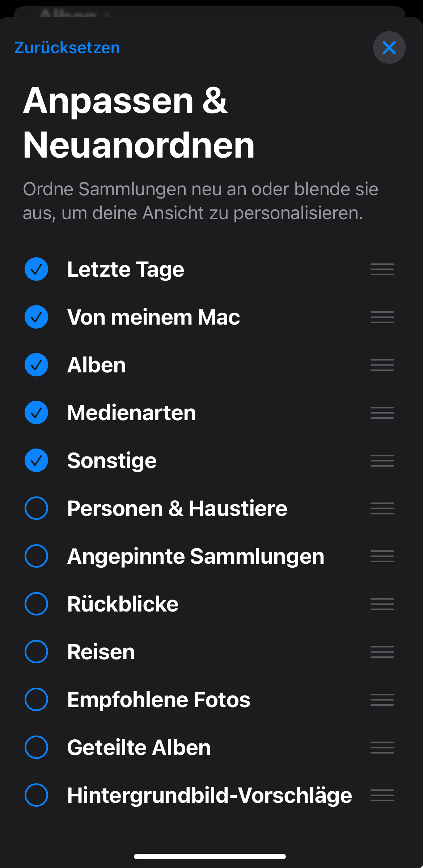Tap the Hintergrundbild-Vorschläge reorder handle
Image resolution: width=423 pixels, height=868 pixels.
382,795
